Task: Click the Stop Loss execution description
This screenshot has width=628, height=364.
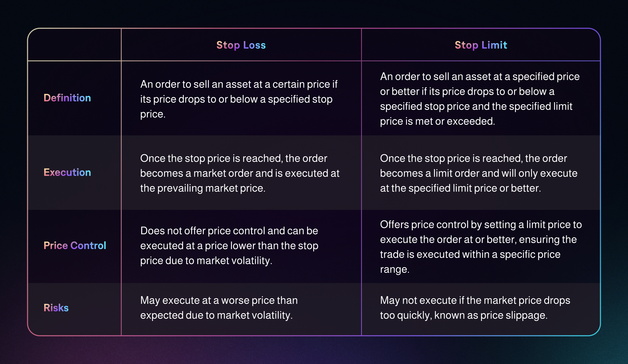Action: coord(240,173)
